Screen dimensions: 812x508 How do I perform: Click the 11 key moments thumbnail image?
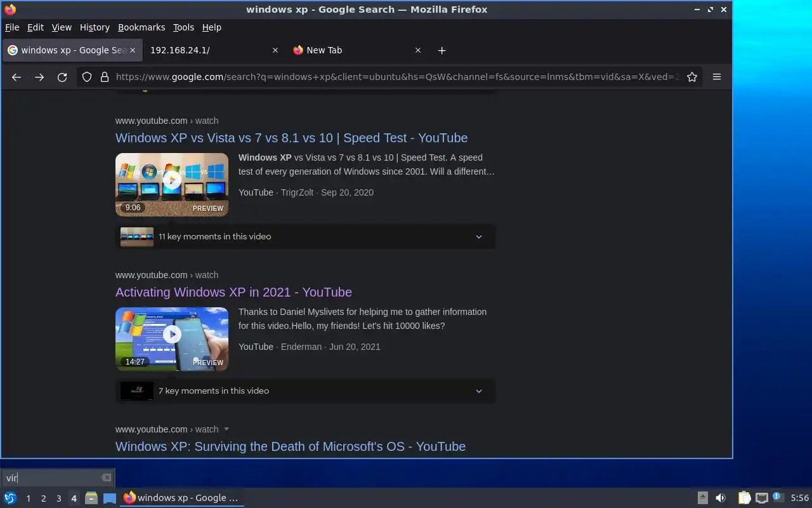(x=137, y=237)
